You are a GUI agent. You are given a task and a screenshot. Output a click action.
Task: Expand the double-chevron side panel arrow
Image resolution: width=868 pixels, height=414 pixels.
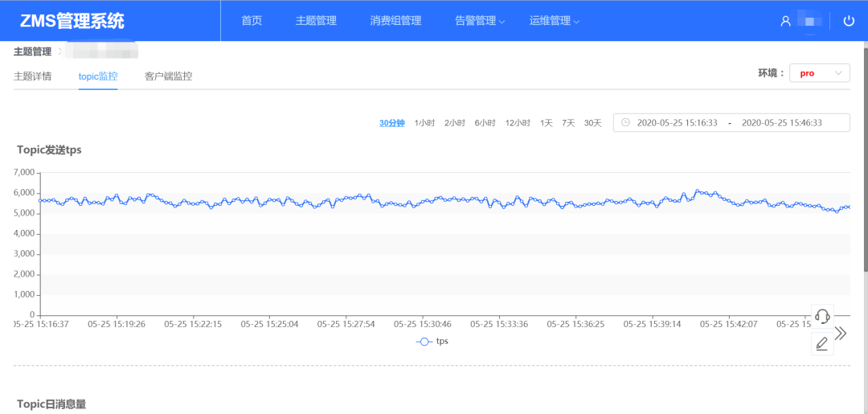[x=841, y=333]
